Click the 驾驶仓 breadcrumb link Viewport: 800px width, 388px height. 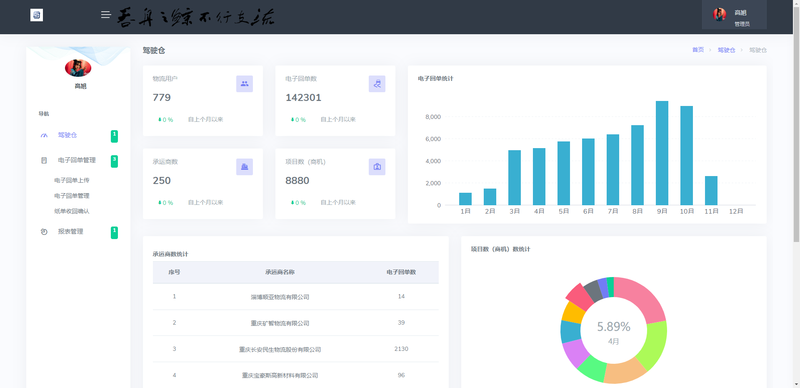click(727, 50)
